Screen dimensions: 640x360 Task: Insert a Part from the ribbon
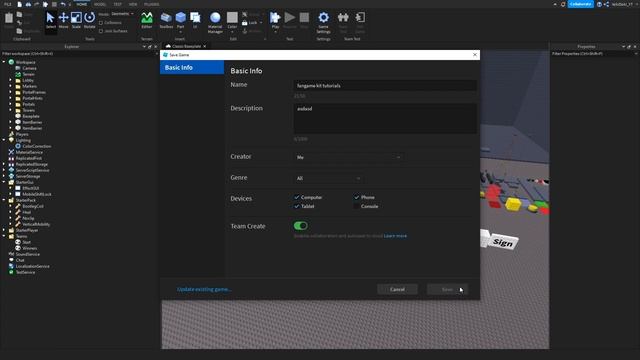180,20
